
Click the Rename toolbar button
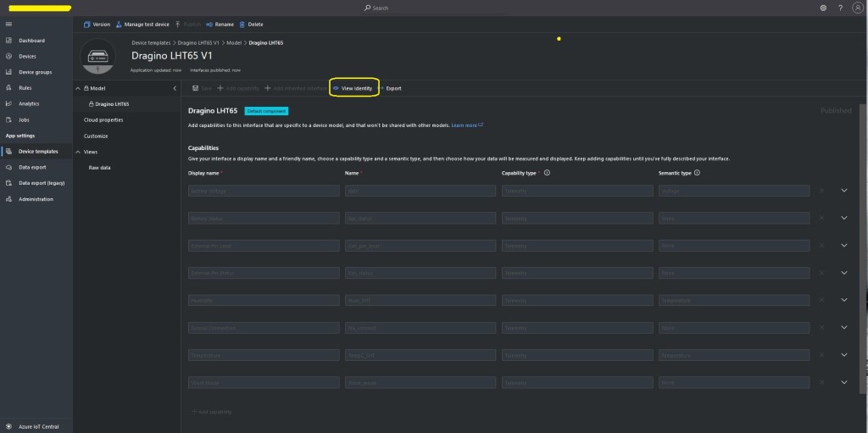pyautogui.click(x=219, y=25)
